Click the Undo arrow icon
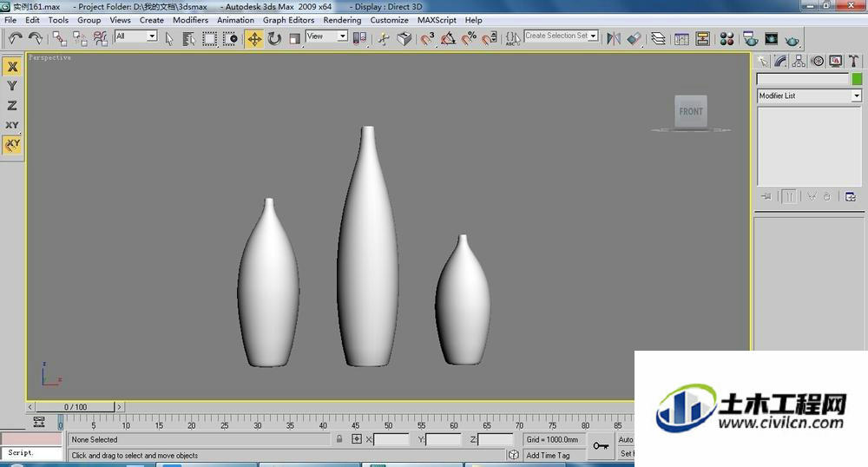 [x=16, y=38]
